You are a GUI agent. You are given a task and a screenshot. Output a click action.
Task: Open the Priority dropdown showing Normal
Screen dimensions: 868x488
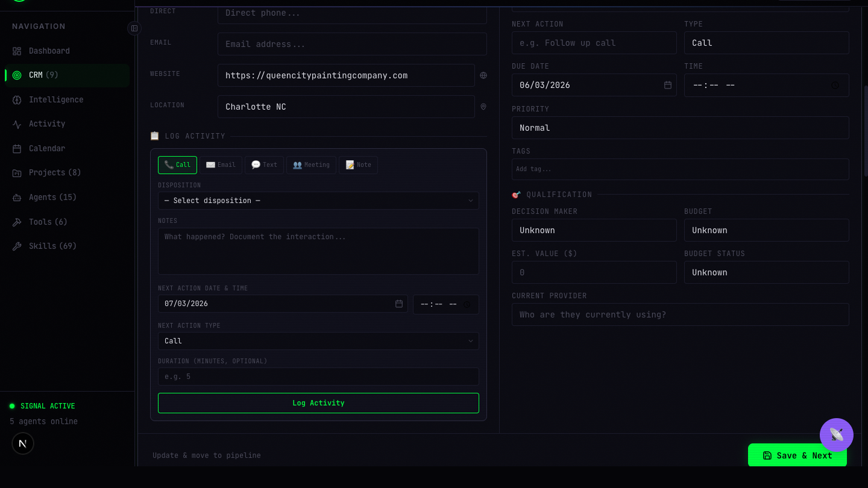(680, 128)
